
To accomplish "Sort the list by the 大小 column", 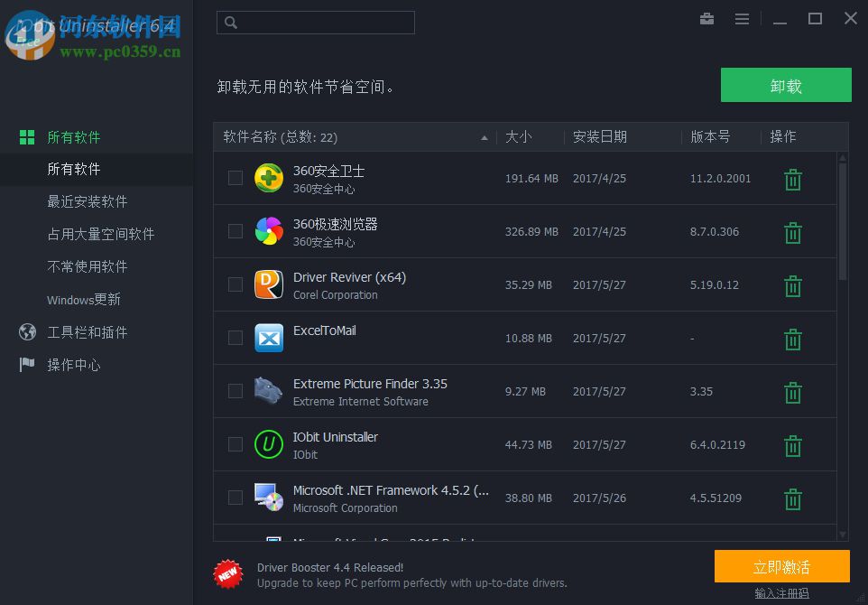I will pos(518,137).
